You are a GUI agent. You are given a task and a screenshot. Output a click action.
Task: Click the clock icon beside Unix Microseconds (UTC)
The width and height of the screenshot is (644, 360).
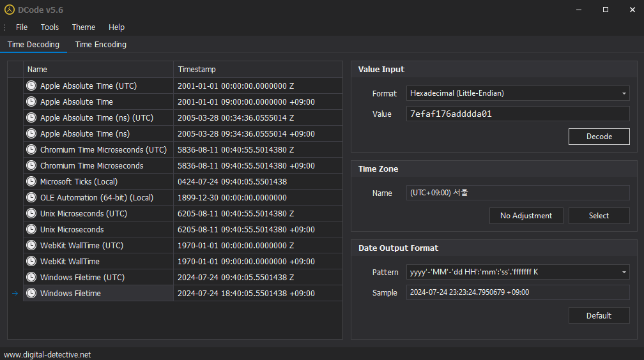[x=31, y=213]
